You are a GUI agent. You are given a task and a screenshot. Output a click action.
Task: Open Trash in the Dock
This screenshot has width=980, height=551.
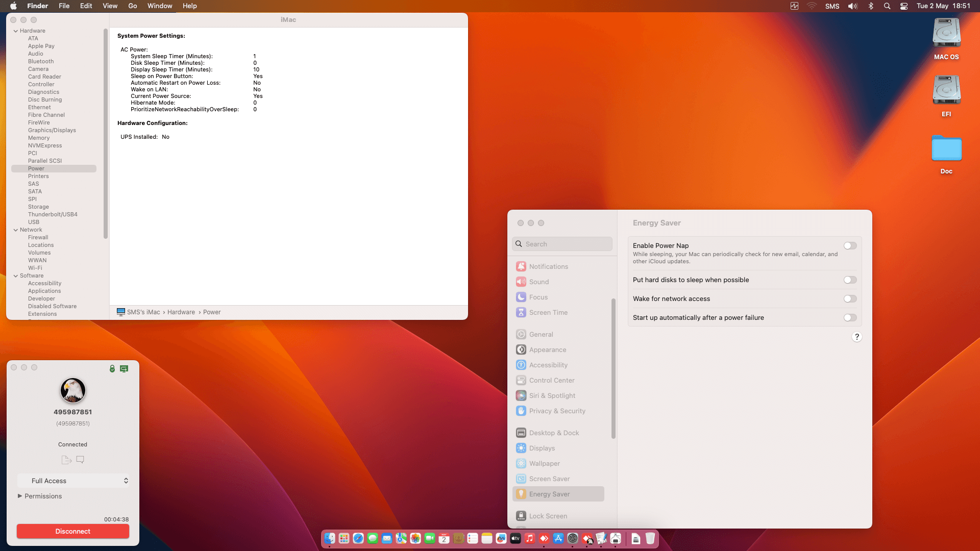(650, 538)
